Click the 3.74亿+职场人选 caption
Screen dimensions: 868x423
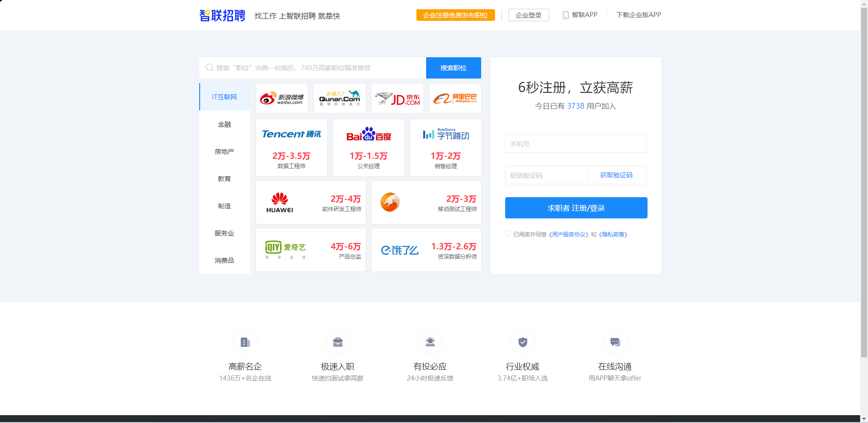pyautogui.click(x=523, y=378)
